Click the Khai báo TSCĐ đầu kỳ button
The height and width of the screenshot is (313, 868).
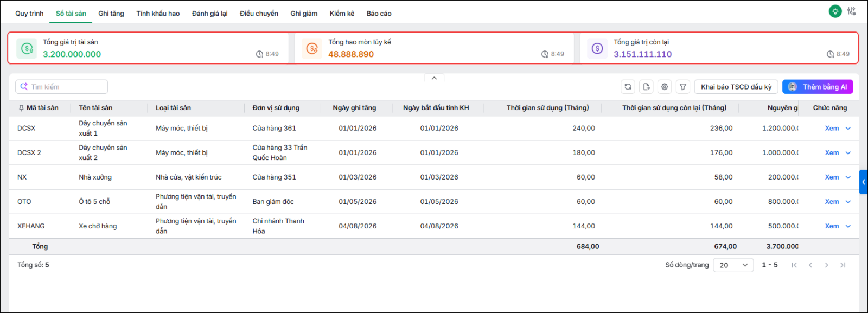[736, 87]
